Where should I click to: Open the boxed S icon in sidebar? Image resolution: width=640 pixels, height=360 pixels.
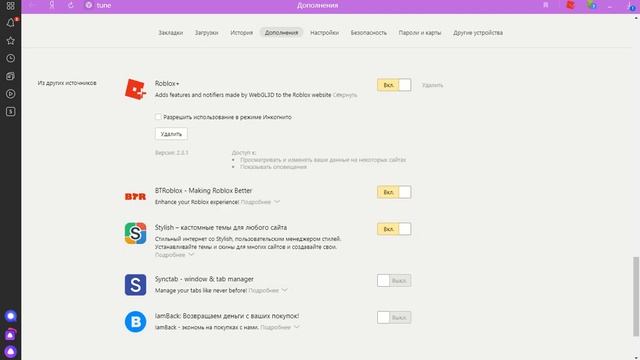[x=11, y=111]
